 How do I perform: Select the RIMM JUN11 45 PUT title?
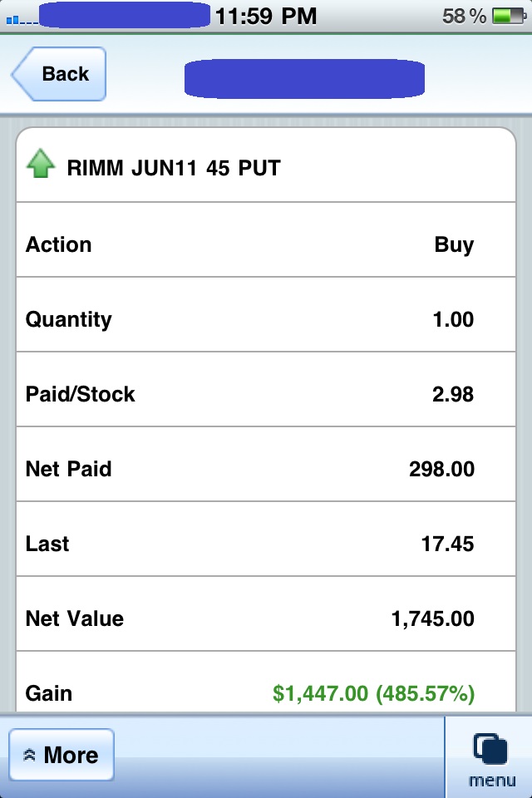point(174,169)
